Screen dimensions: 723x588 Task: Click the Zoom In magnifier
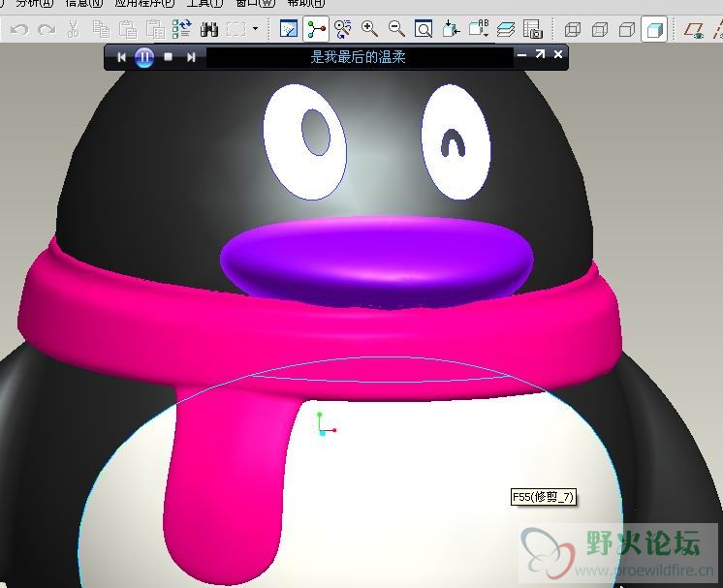click(370, 29)
